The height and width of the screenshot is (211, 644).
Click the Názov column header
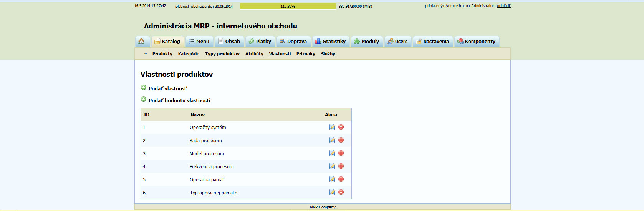coord(198,115)
